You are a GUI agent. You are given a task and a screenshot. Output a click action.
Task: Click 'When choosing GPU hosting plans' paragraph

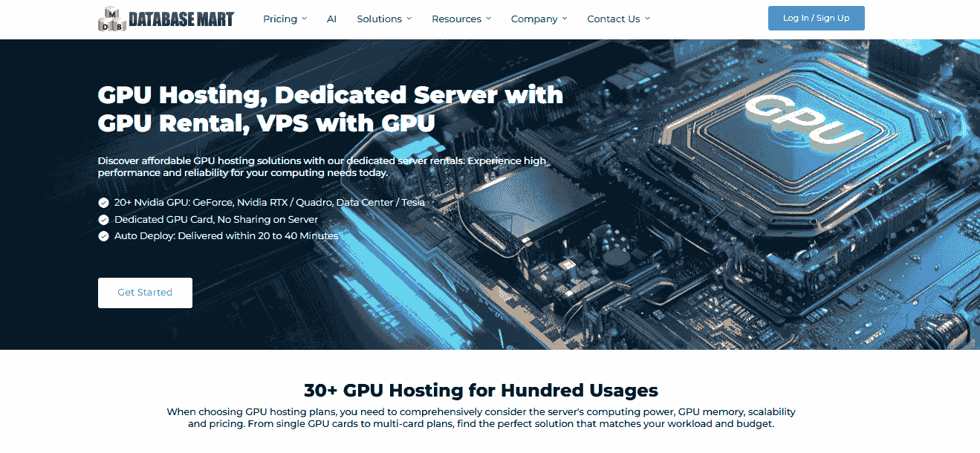481,418
